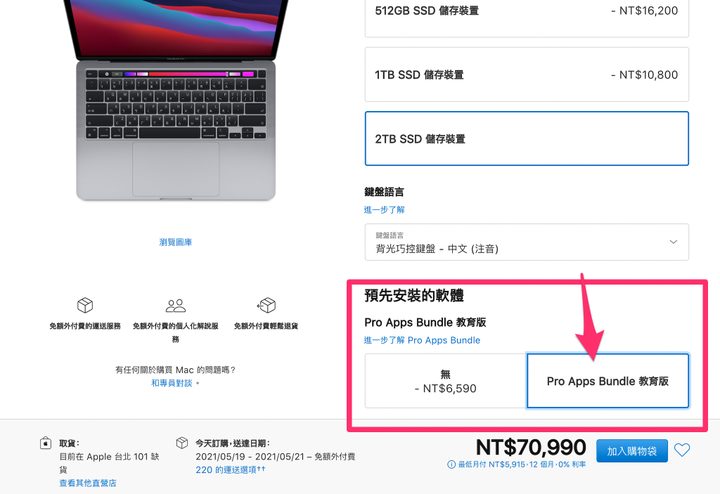The height and width of the screenshot is (494, 720).
Task: Click 查看其他直營店 store link
Action: [88, 483]
